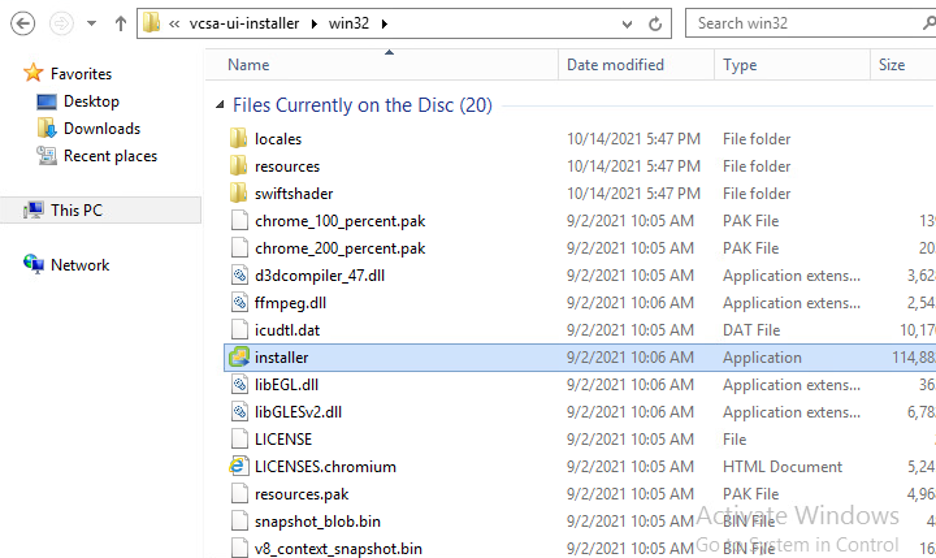This screenshot has width=936, height=558.
Task: Click the search magnifier icon
Action: click(x=927, y=23)
